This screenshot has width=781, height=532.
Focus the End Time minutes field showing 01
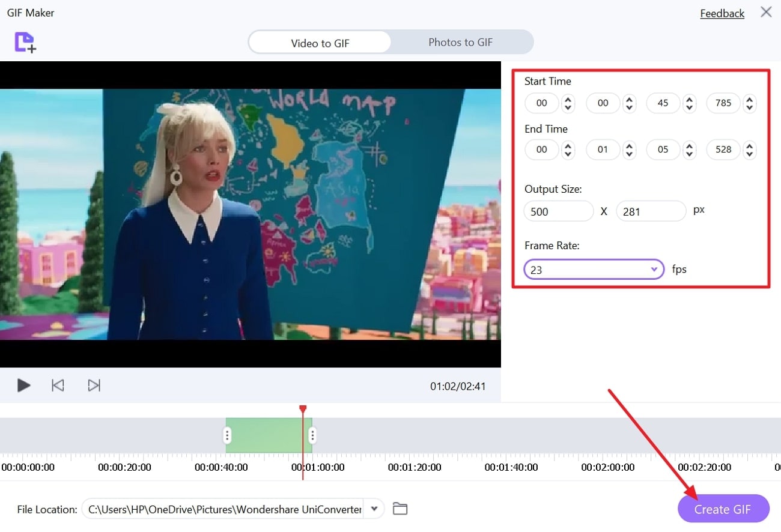603,150
